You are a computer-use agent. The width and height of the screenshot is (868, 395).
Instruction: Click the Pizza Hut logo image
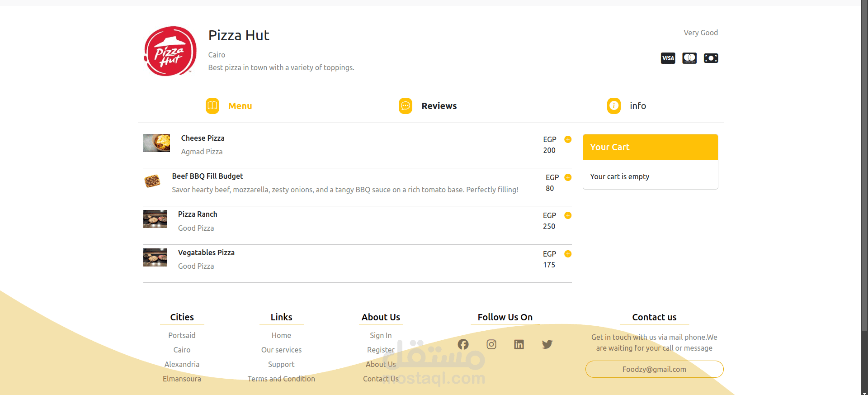[170, 51]
